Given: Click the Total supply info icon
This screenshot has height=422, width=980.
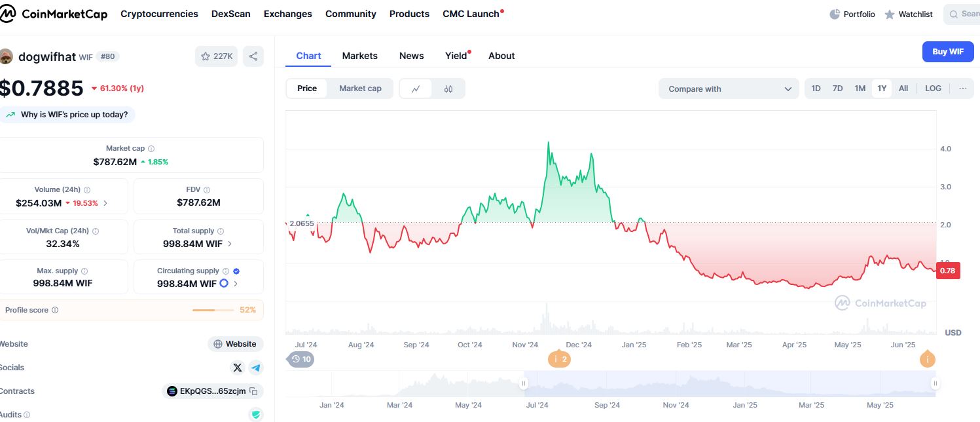Looking at the screenshot, I should [x=221, y=231].
